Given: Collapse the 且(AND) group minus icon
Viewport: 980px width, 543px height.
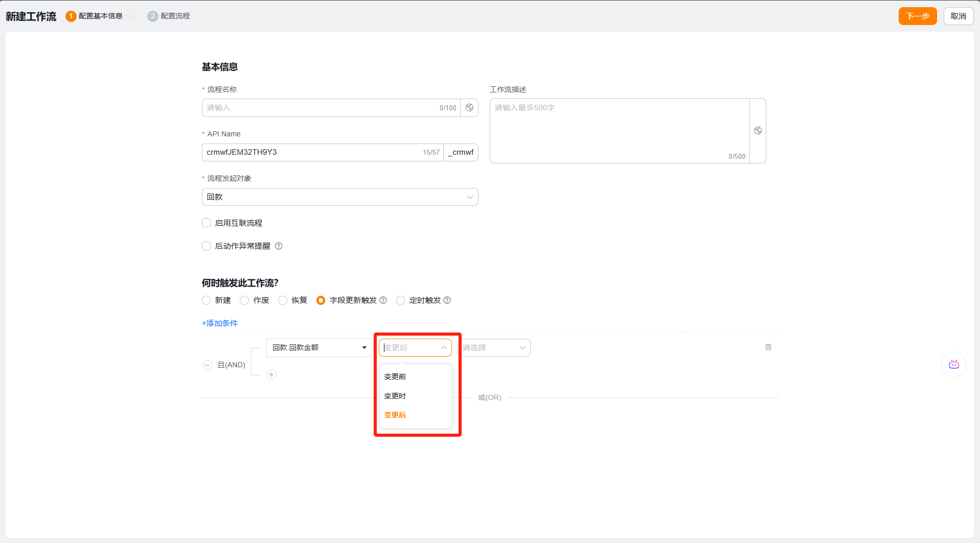Looking at the screenshot, I should pyautogui.click(x=207, y=365).
